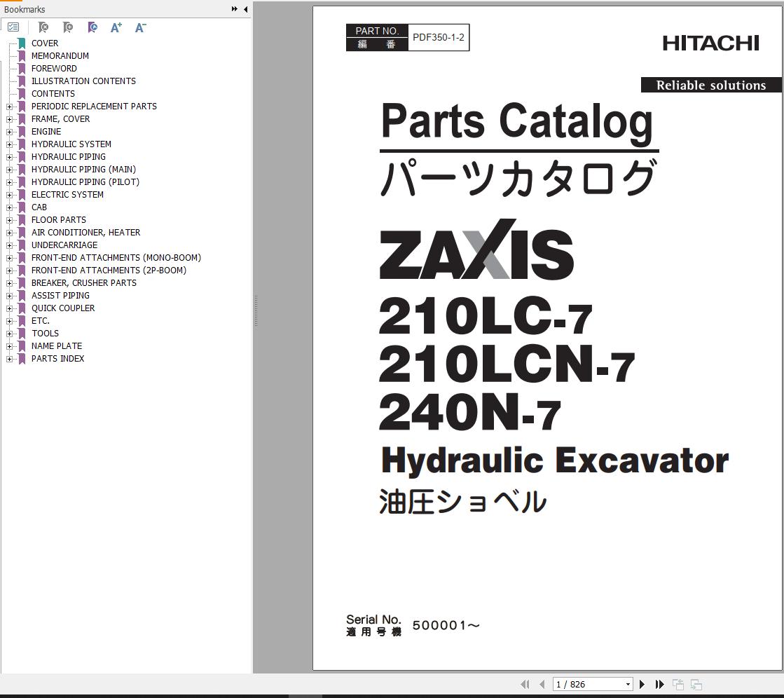The image size is (784, 698).
Task: Expand the PARTS INDEX bookmark node
Action: [9, 359]
